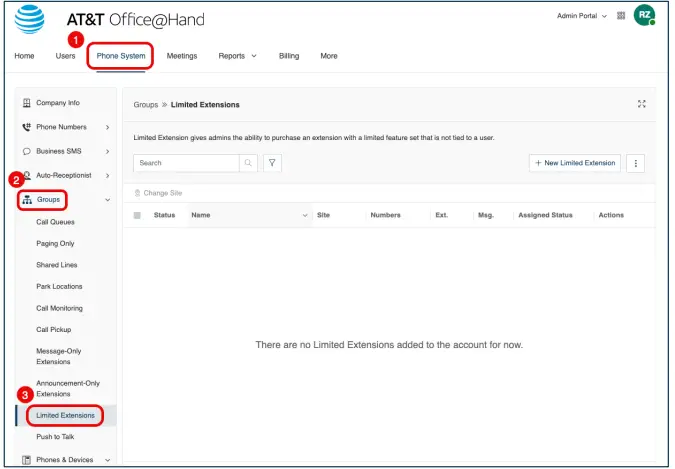
Task: Open the Billing tab
Action: pyautogui.click(x=289, y=56)
